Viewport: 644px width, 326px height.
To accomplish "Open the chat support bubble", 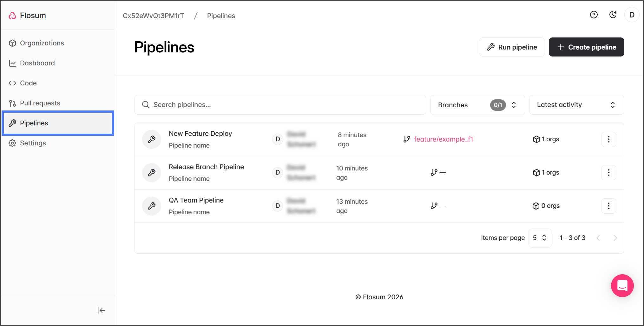I will point(622,286).
